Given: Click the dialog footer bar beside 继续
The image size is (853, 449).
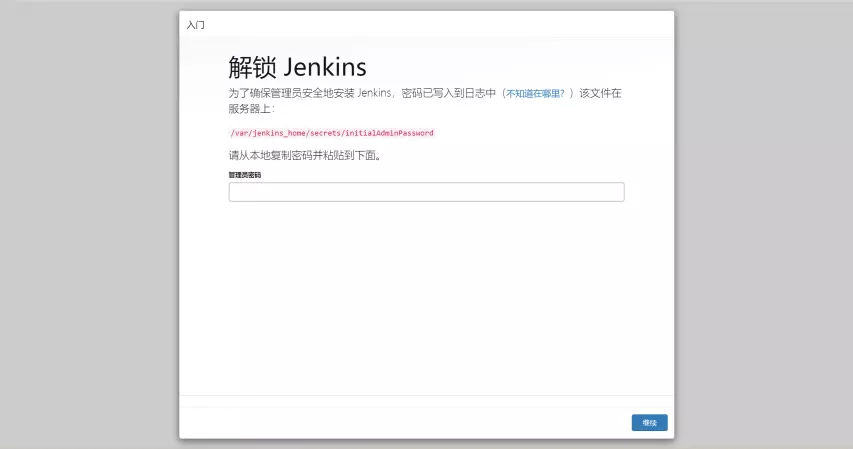Looking at the screenshot, I should [x=400, y=422].
